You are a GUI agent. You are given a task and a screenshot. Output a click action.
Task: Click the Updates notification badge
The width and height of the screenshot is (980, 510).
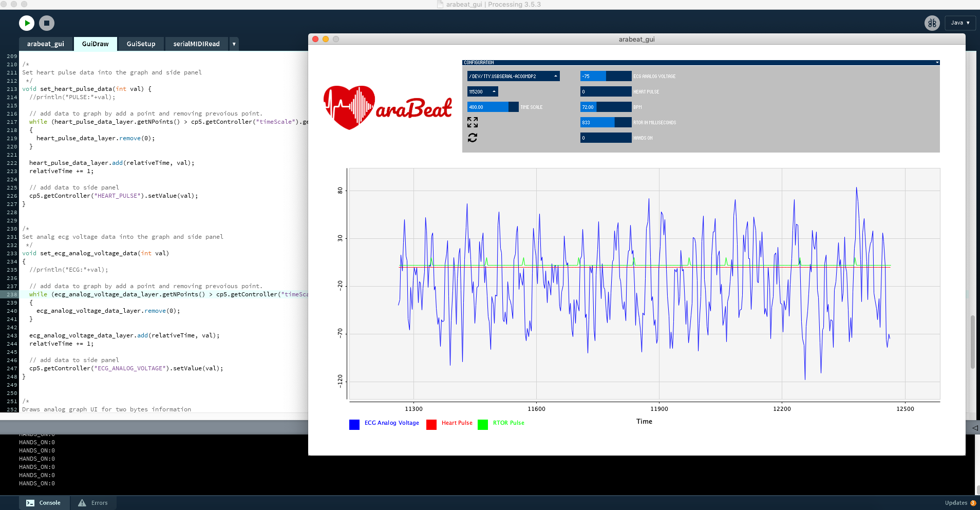tap(973, 503)
